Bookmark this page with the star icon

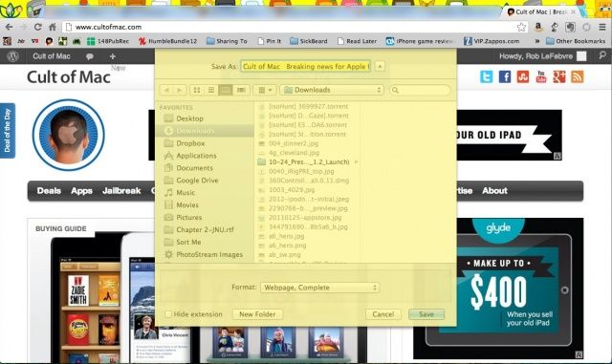[x=521, y=27]
